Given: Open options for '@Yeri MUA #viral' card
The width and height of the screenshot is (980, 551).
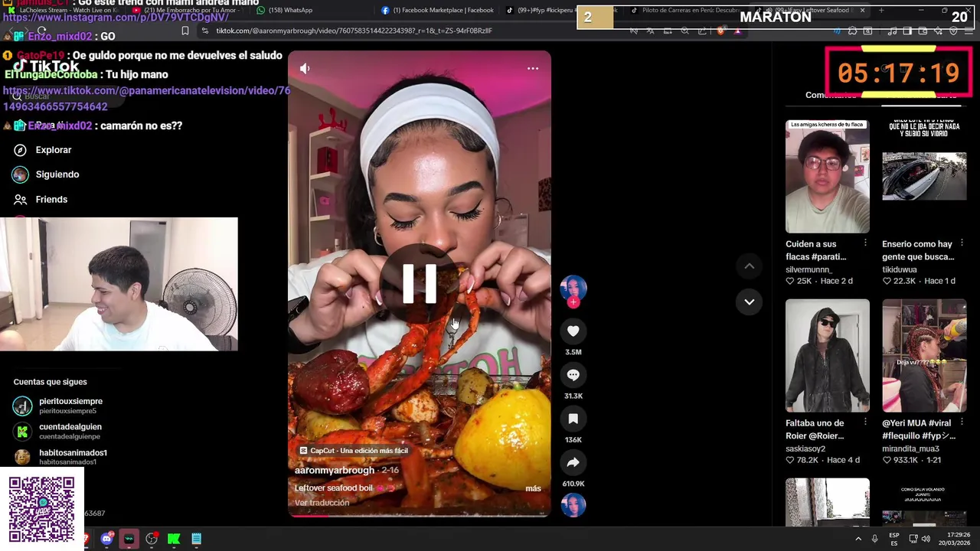Looking at the screenshot, I should click(x=962, y=422).
